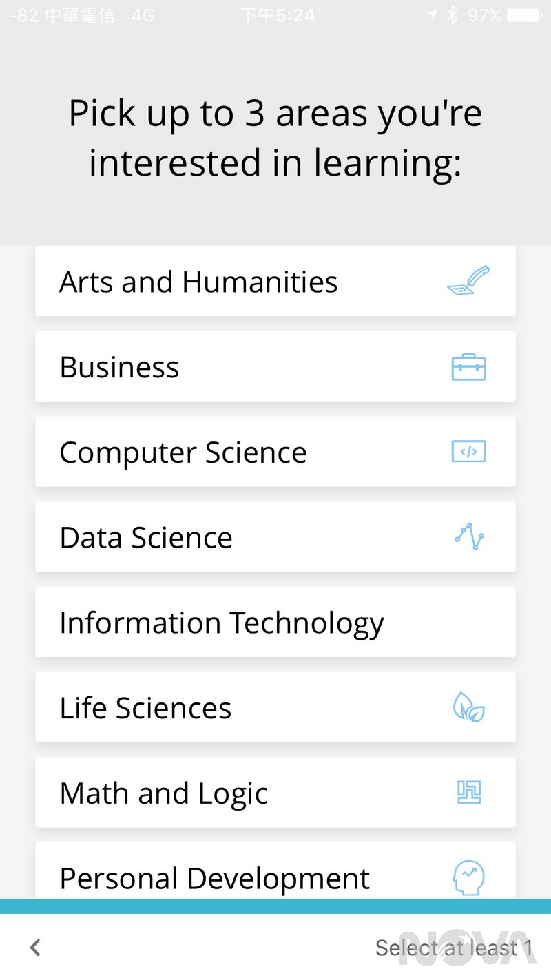Tap the Bluetooth icon in the status bar

coord(452,14)
